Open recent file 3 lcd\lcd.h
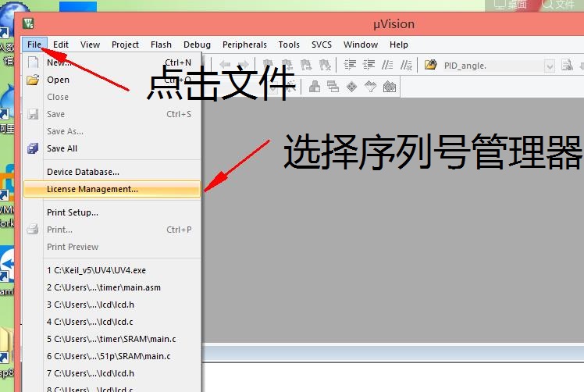584x392 pixels. point(112,305)
